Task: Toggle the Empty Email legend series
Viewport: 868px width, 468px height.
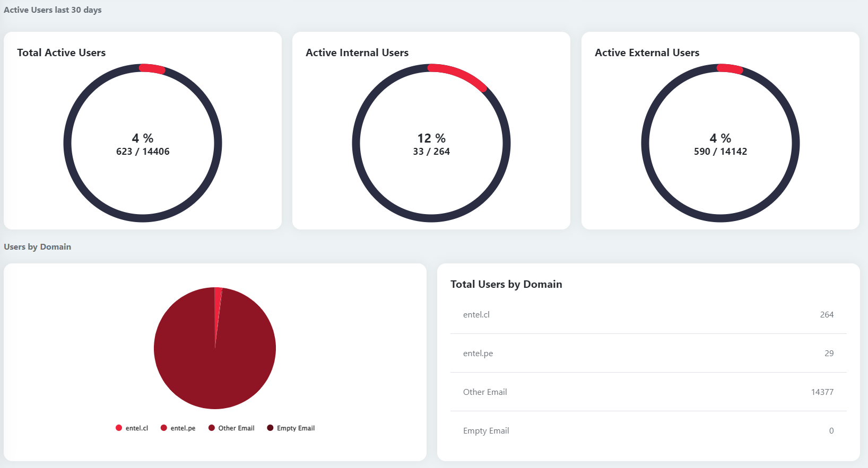Action: pos(291,428)
